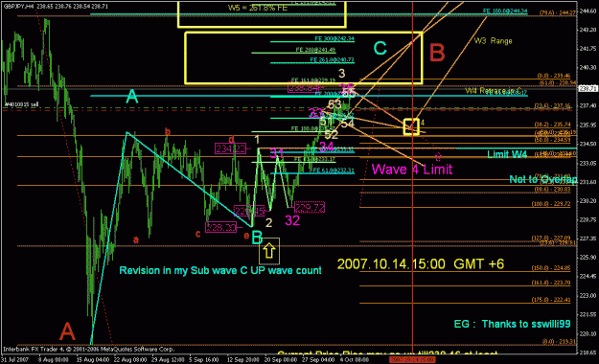Click the red lowercase 'a' wave label
599x364 pixels.
[x=136, y=239]
